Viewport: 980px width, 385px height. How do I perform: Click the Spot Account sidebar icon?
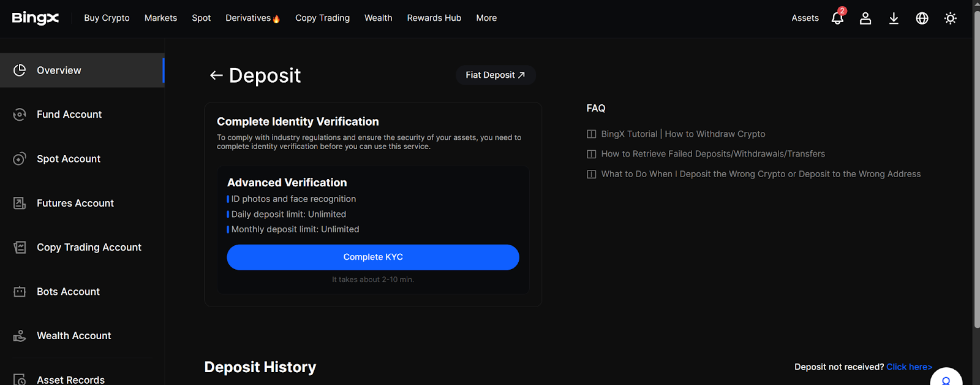click(x=20, y=159)
